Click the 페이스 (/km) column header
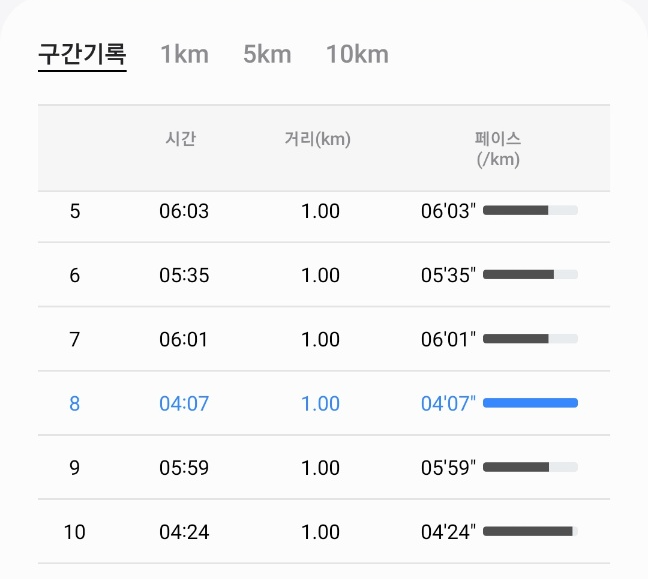This screenshot has height=579, width=648. 498,149
